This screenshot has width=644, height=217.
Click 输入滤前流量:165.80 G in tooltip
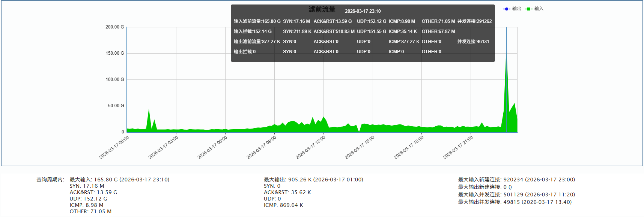tap(257, 21)
